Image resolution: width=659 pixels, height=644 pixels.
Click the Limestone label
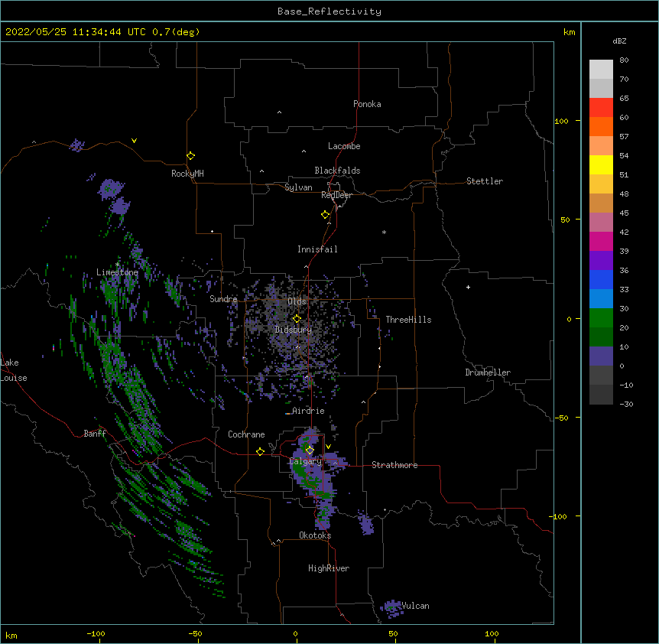pos(117,272)
